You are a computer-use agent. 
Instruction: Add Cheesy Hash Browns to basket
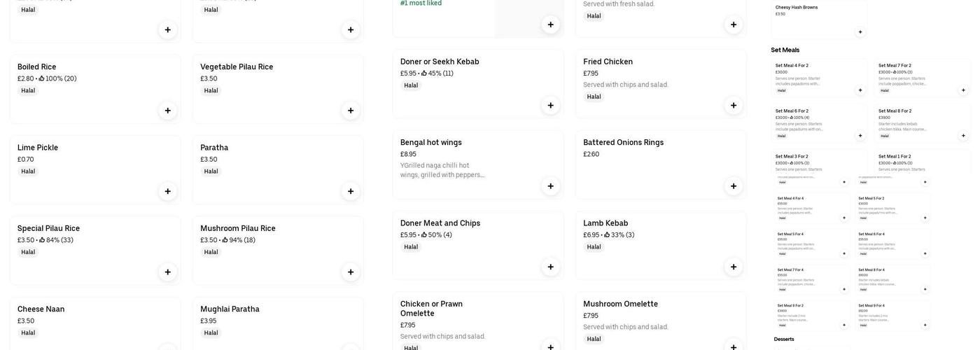coord(860,31)
